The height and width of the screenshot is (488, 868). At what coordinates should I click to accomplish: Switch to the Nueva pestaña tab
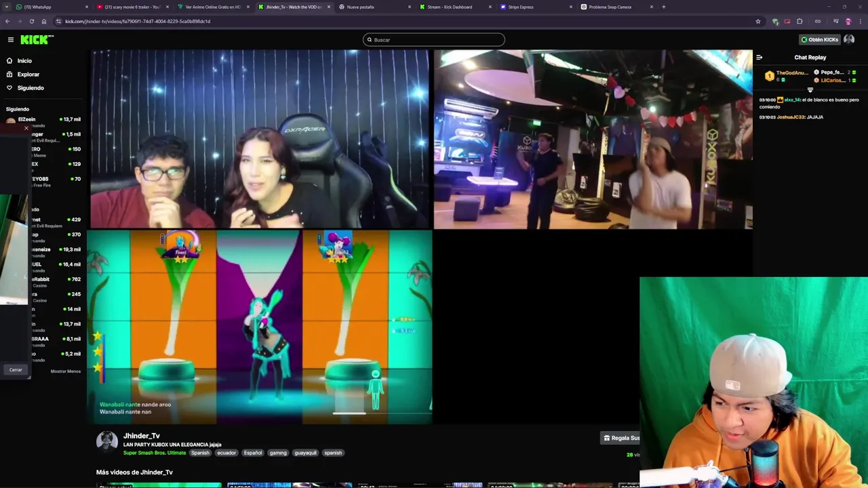click(x=374, y=7)
